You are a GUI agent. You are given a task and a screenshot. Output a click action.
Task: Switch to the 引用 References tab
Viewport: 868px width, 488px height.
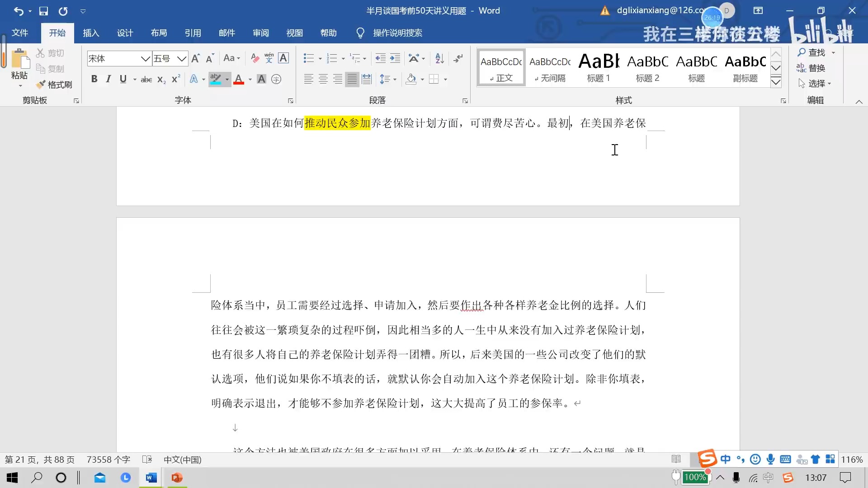(x=193, y=33)
